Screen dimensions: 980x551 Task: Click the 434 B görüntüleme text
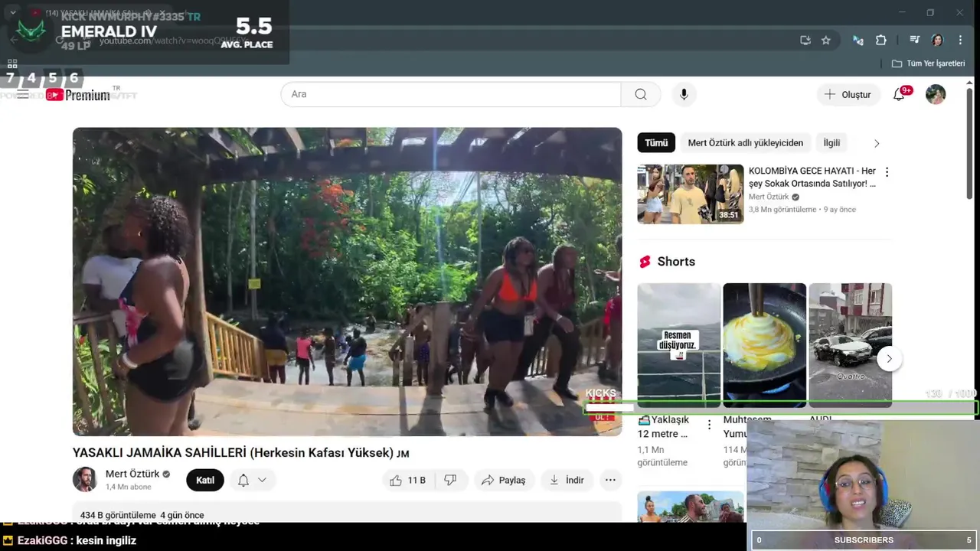(118, 515)
